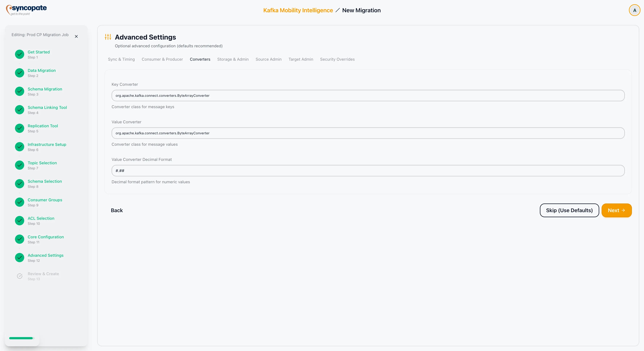Click the Consumer Groups step check icon
This screenshot has width=644, height=351.
click(19, 202)
